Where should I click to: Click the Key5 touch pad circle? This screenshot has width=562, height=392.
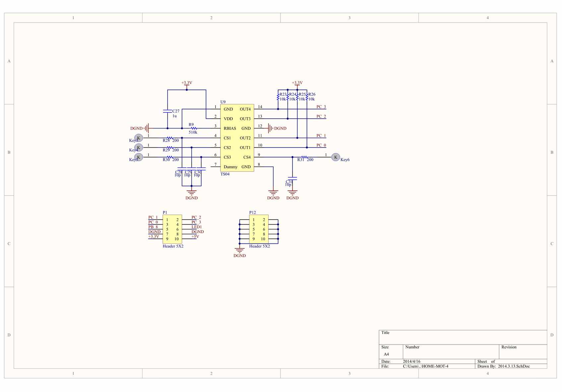click(x=139, y=157)
